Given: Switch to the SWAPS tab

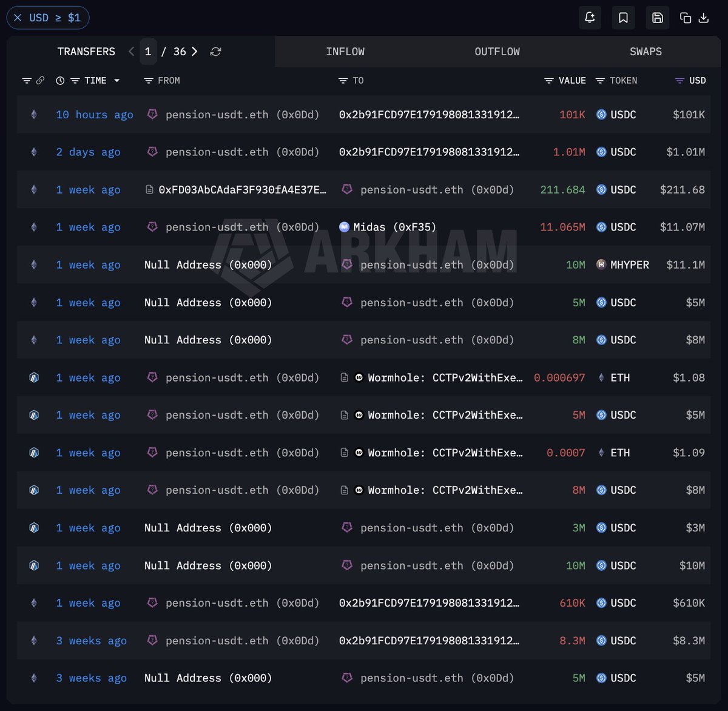Looking at the screenshot, I should tap(645, 52).
